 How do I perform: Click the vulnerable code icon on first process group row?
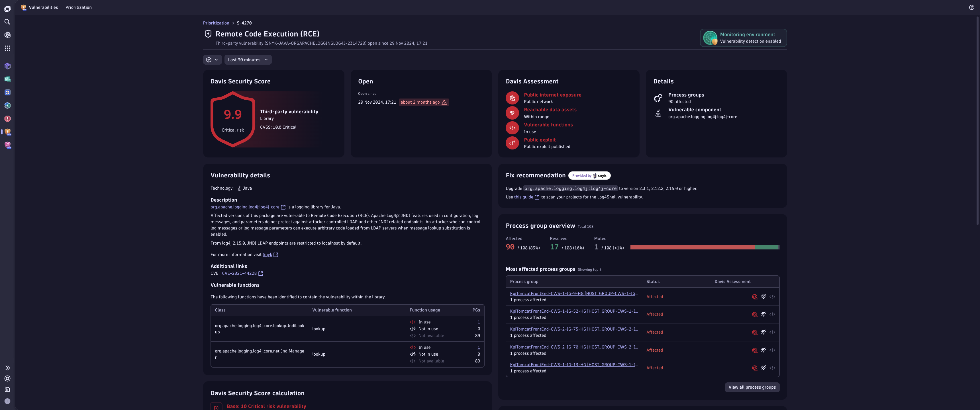[x=772, y=296]
